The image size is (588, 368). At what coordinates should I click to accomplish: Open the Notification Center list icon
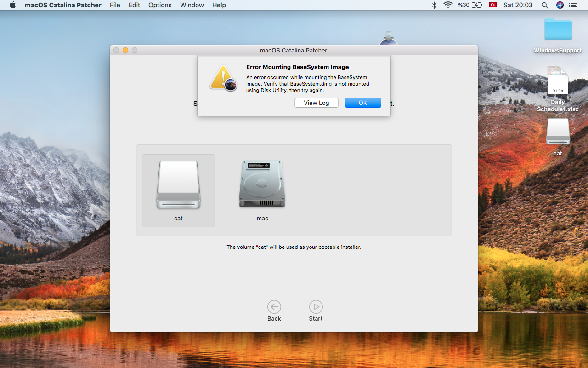point(573,5)
